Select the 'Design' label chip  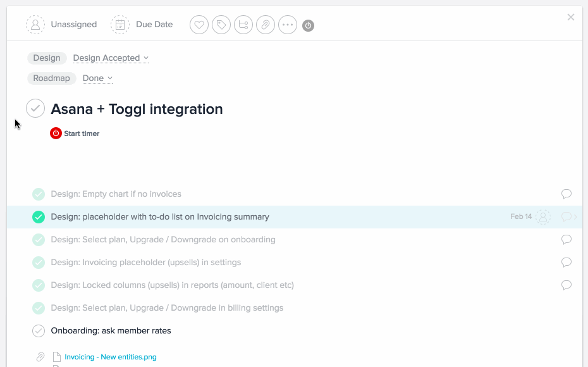coord(47,58)
